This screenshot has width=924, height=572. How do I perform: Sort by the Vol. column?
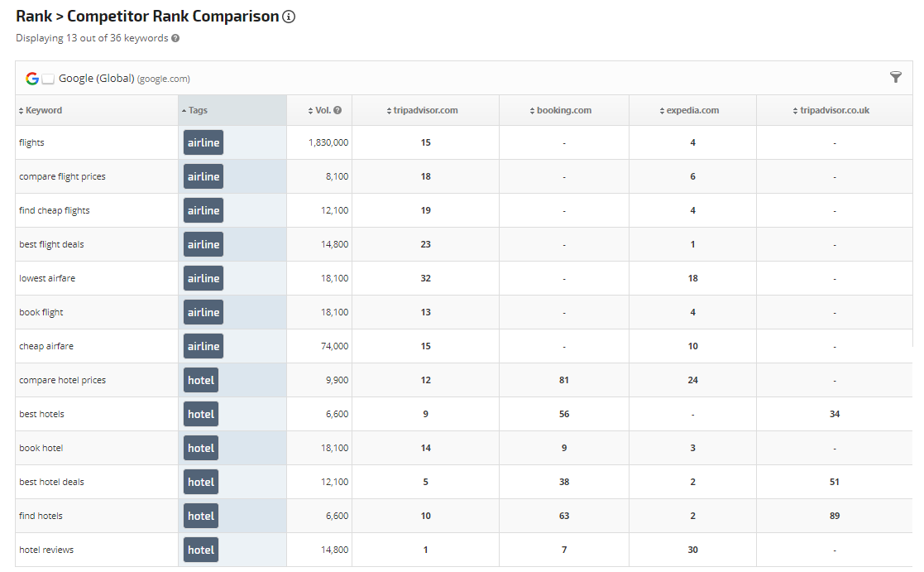[x=319, y=110]
